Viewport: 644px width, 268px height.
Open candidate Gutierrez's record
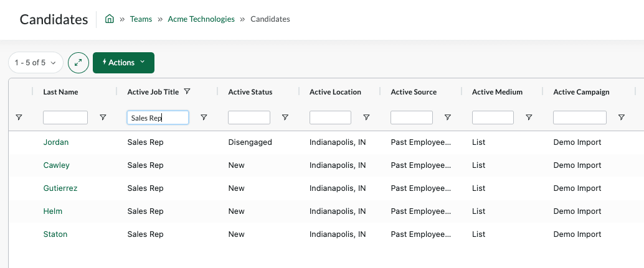click(x=60, y=188)
